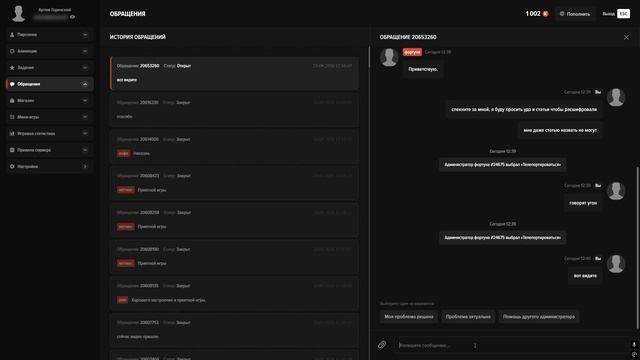Expand the Персонаж section chevron
Viewport: 640px width, 360px height.
[85, 35]
